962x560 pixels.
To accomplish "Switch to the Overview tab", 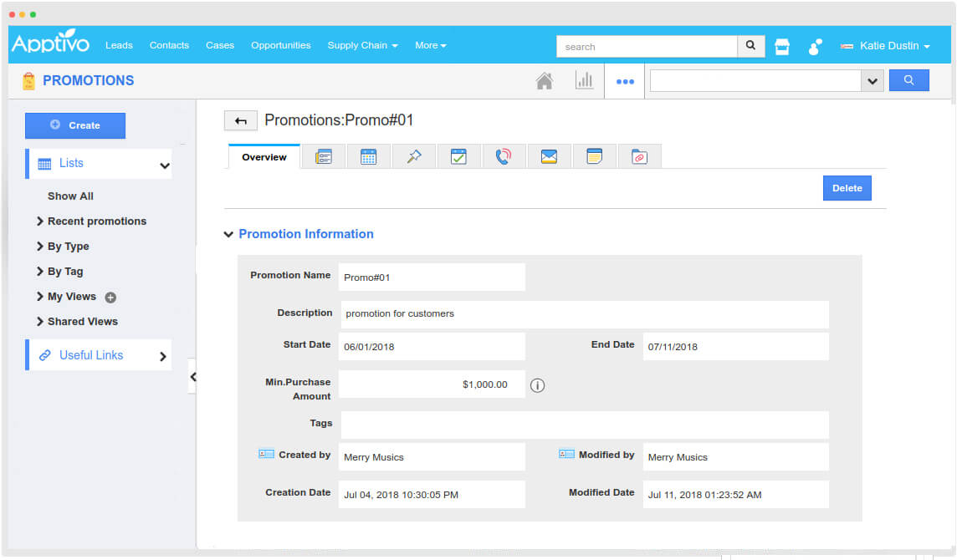I will click(x=264, y=156).
